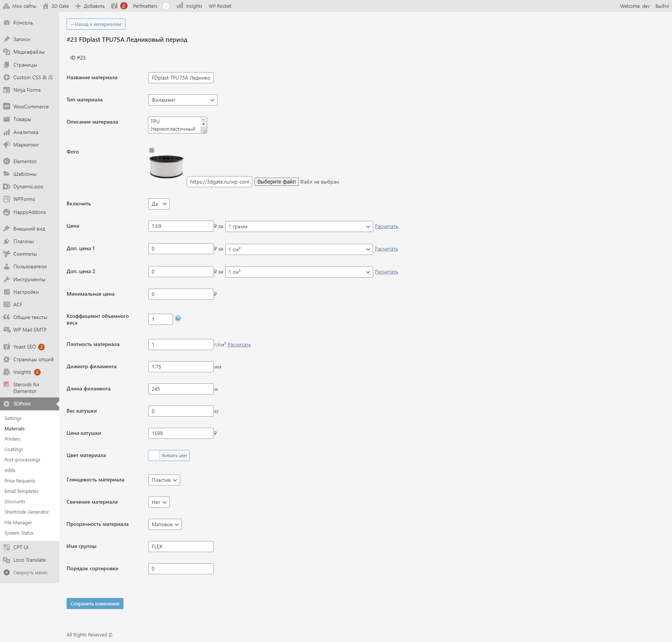The height and width of the screenshot is (642, 672).
Task: Open File Manager submenu item
Action: (18, 522)
